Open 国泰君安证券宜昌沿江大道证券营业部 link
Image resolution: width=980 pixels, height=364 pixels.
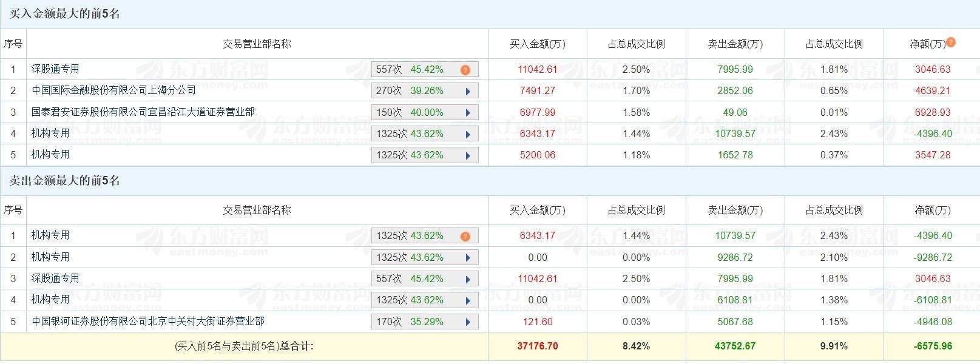(143, 112)
